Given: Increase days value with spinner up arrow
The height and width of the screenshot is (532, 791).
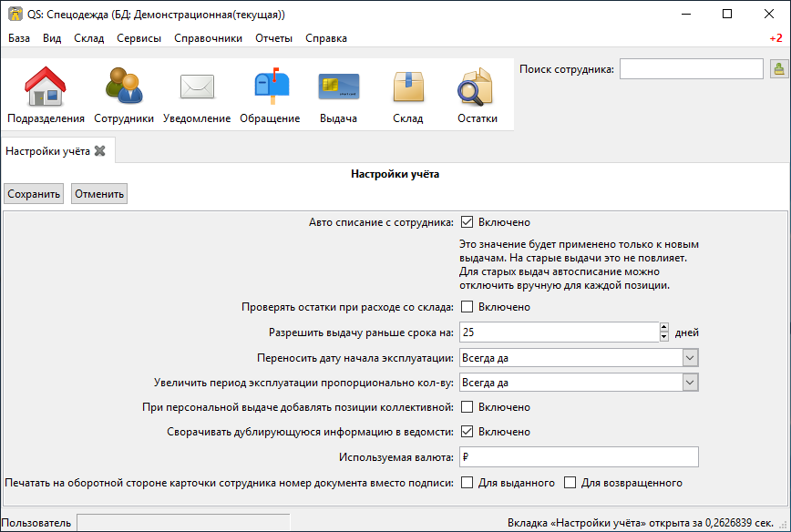Looking at the screenshot, I should click(663, 327).
